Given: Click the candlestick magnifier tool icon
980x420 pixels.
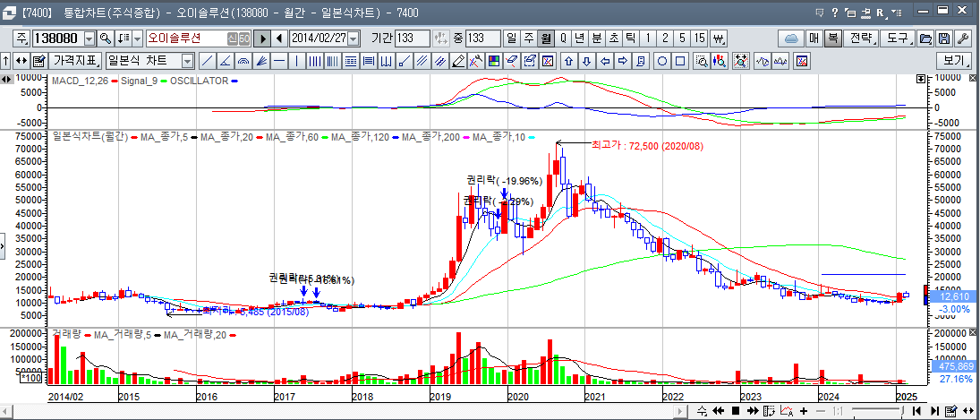Looking at the screenshot, I should coord(720,61).
